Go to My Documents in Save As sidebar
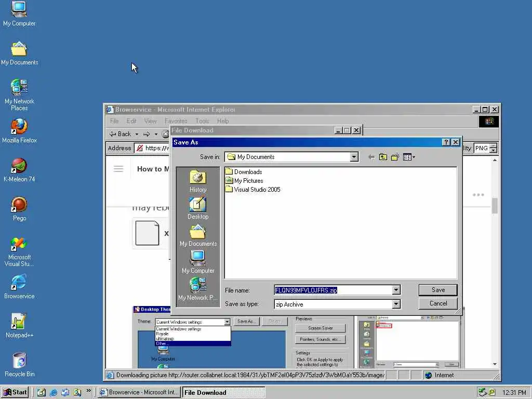 pyautogui.click(x=198, y=235)
